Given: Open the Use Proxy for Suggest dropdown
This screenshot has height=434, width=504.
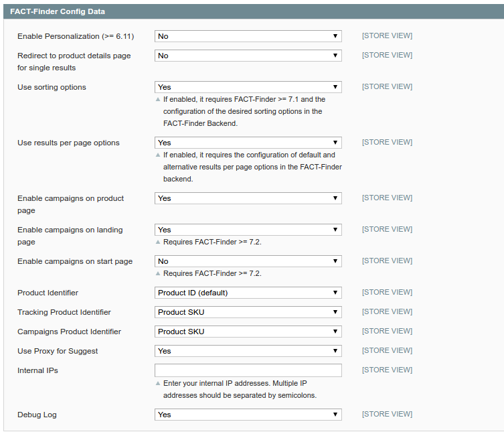Looking at the screenshot, I should (248, 351).
